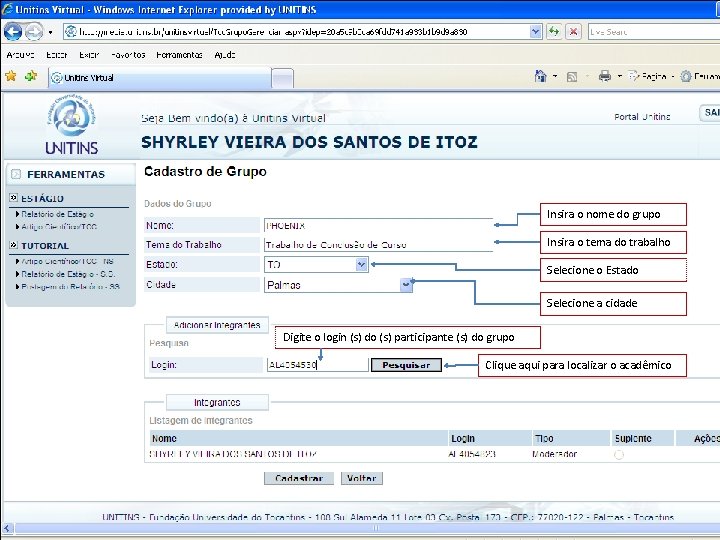Open the Exibir menu
This screenshot has height=540, width=720.
[x=89, y=55]
